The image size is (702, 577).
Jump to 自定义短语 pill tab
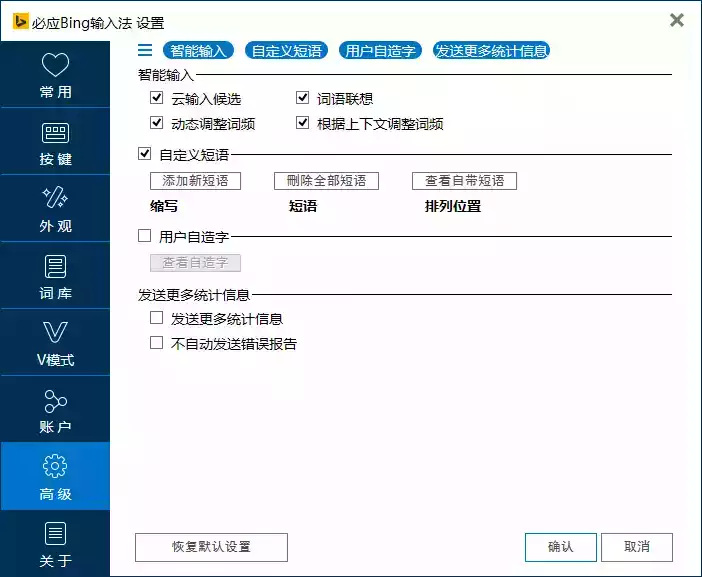[x=287, y=51]
